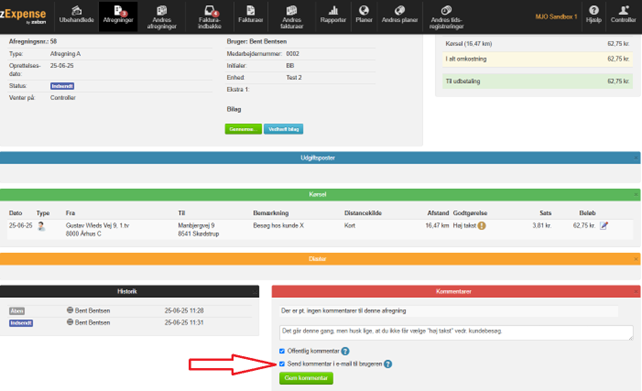Click the Gem kommentar button
Screen dimensions: 642x391
[x=306, y=378]
